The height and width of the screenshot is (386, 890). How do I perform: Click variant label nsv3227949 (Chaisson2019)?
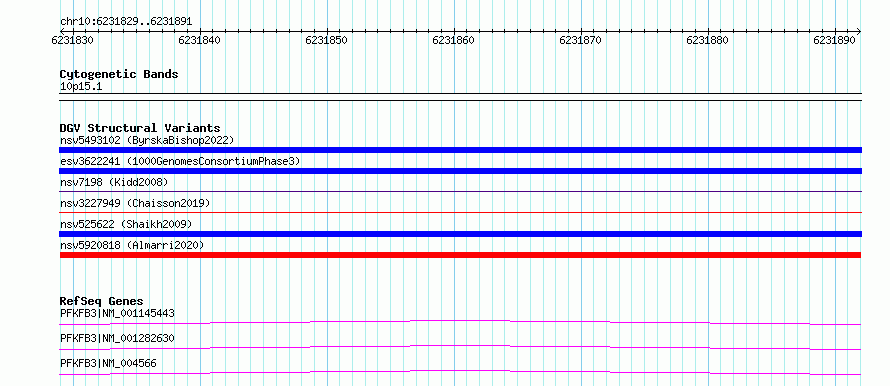point(135,203)
